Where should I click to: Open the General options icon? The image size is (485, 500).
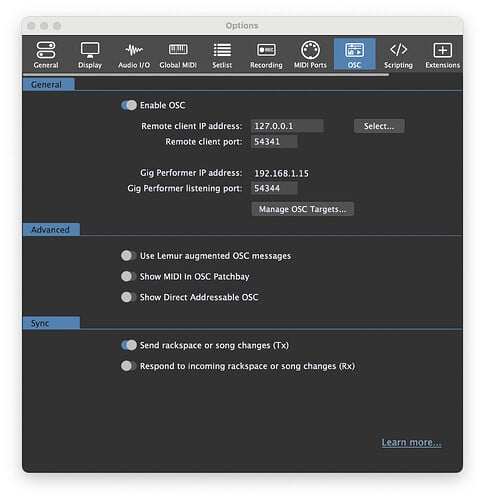click(x=46, y=55)
